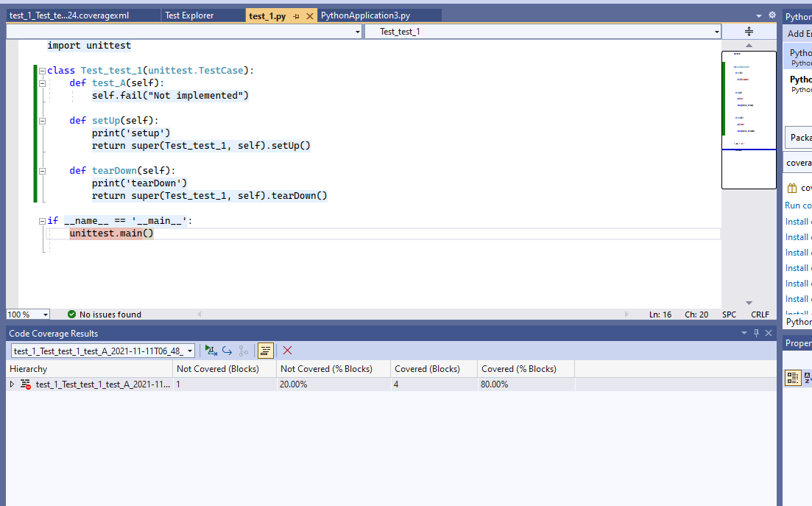Open the Test_test_1 navigation dropdown
This screenshot has height=506, width=812.
[716, 32]
